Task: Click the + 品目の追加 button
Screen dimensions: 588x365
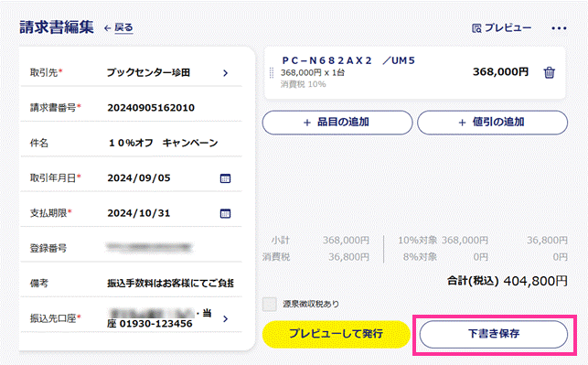Action: pyautogui.click(x=337, y=123)
